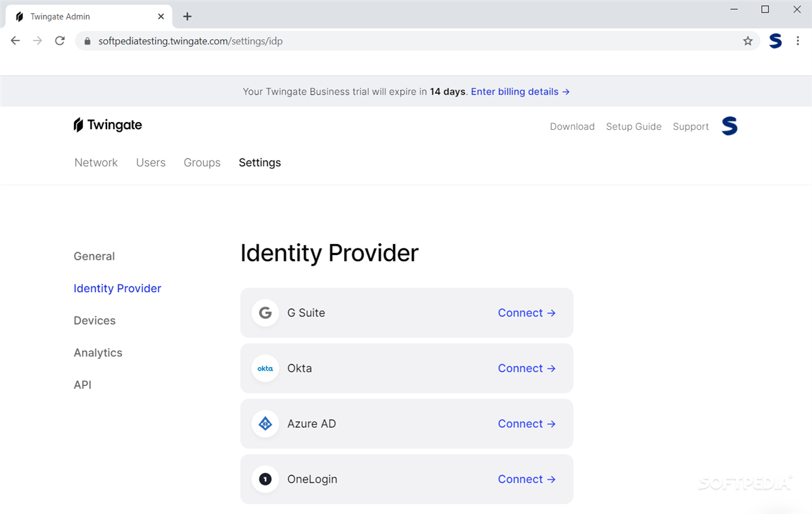Click the browser back arrow
This screenshot has width=812, height=514.
tap(16, 41)
